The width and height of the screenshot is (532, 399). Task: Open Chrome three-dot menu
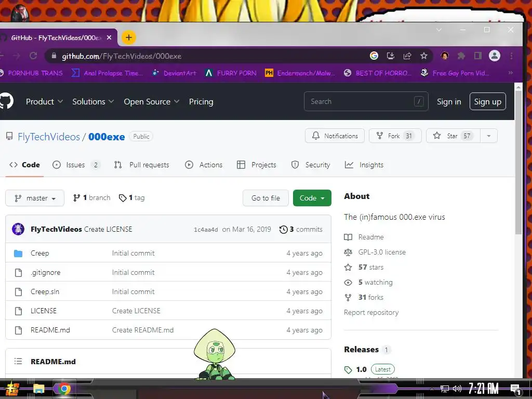511,56
